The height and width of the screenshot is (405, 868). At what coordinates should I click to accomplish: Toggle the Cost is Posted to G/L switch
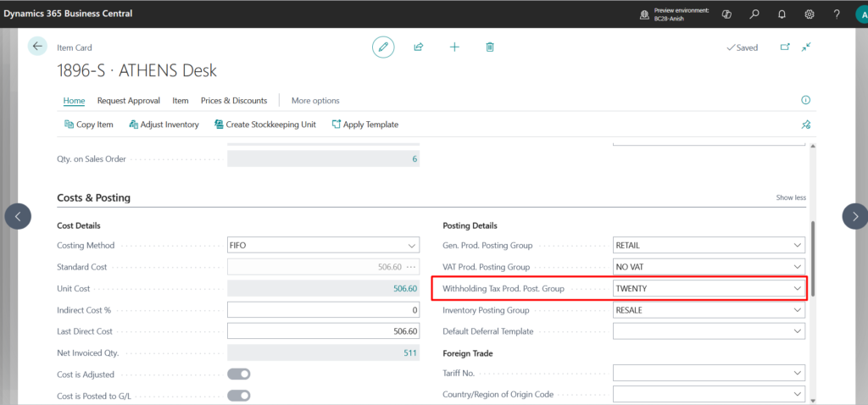[x=238, y=395]
